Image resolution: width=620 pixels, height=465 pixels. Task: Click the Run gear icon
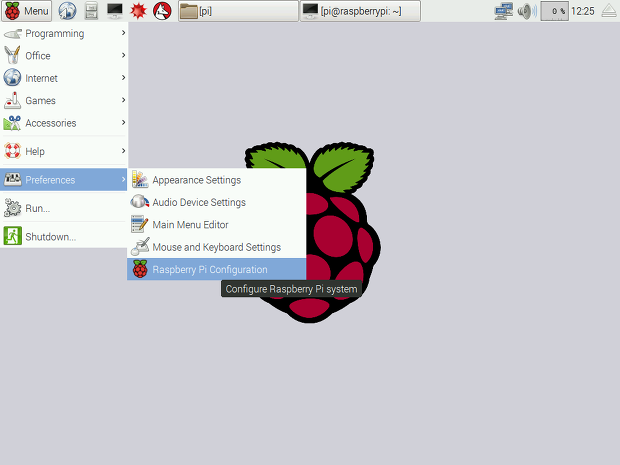pos(12,208)
